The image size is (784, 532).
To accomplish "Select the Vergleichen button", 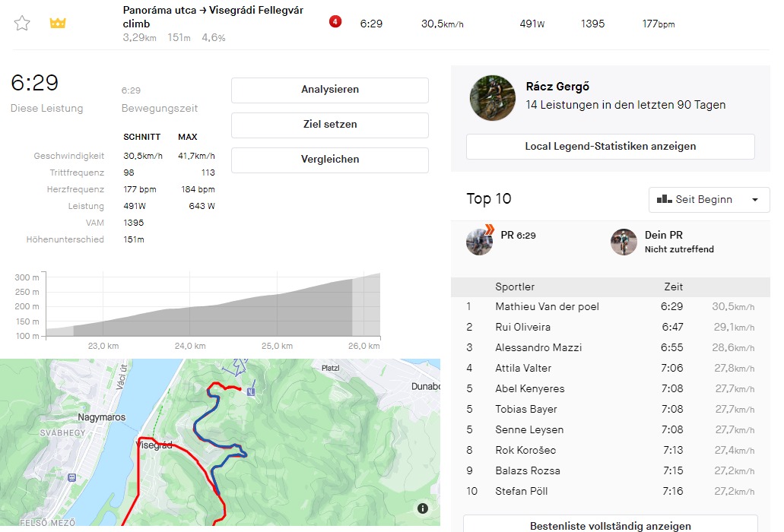I will tap(329, 160).
